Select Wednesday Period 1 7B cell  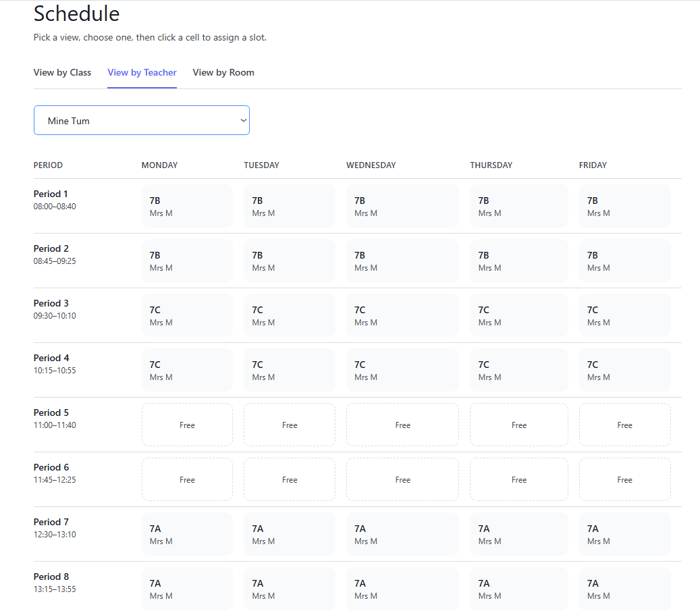click(x=403, y=206)
